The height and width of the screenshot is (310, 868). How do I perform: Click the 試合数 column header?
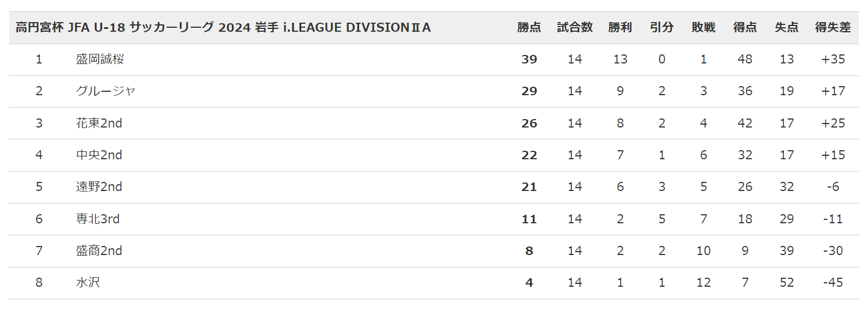575,27
